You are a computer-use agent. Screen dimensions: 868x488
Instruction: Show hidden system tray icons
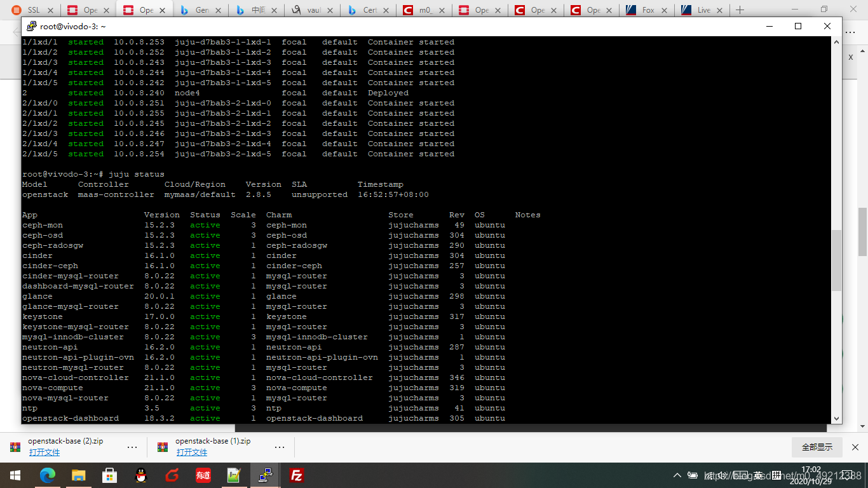(677, 475)
